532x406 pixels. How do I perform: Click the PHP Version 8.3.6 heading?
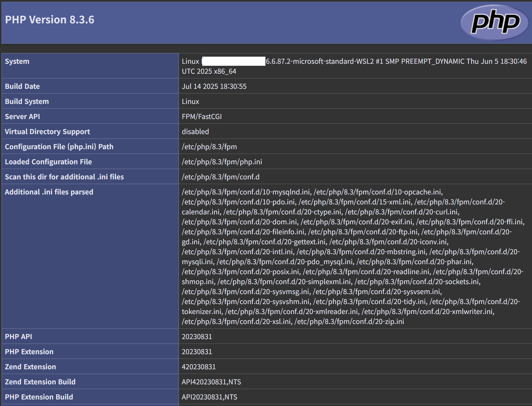[x=50, y=20]
